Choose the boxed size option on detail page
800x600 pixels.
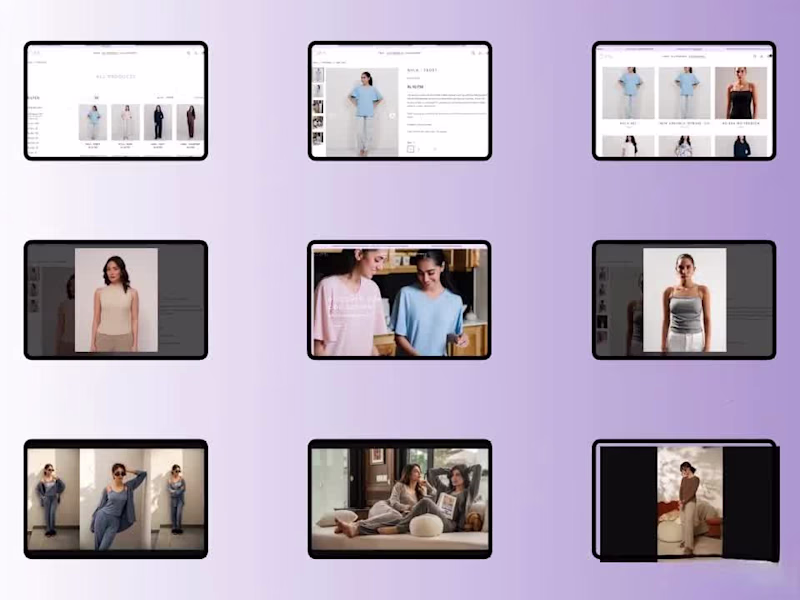pos(410,149)
